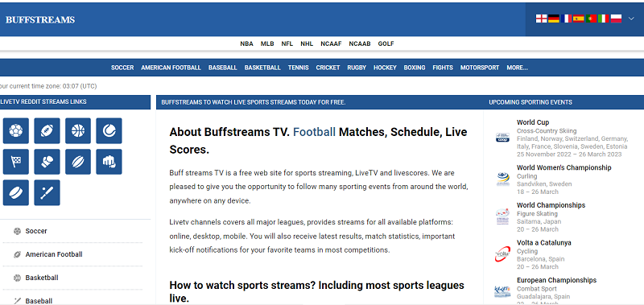Go to NHL in top menu
This screenshot has width=644, height=305.
(x=307, y=43)
